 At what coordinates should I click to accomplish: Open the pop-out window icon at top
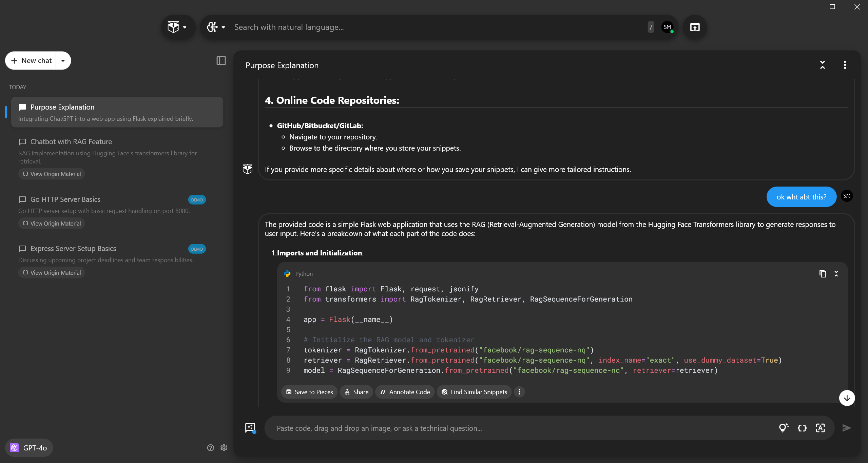(695, 27)
